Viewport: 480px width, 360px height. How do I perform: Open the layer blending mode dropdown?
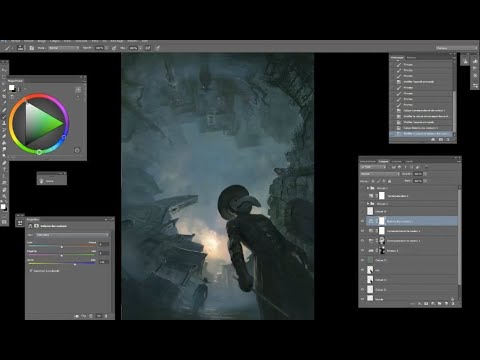pos(380,174)
